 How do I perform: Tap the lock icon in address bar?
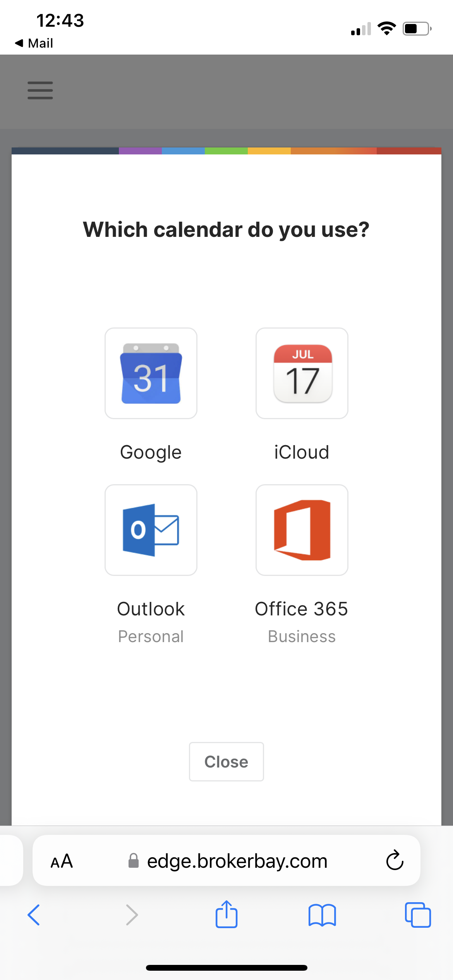(x=134, y=860)
